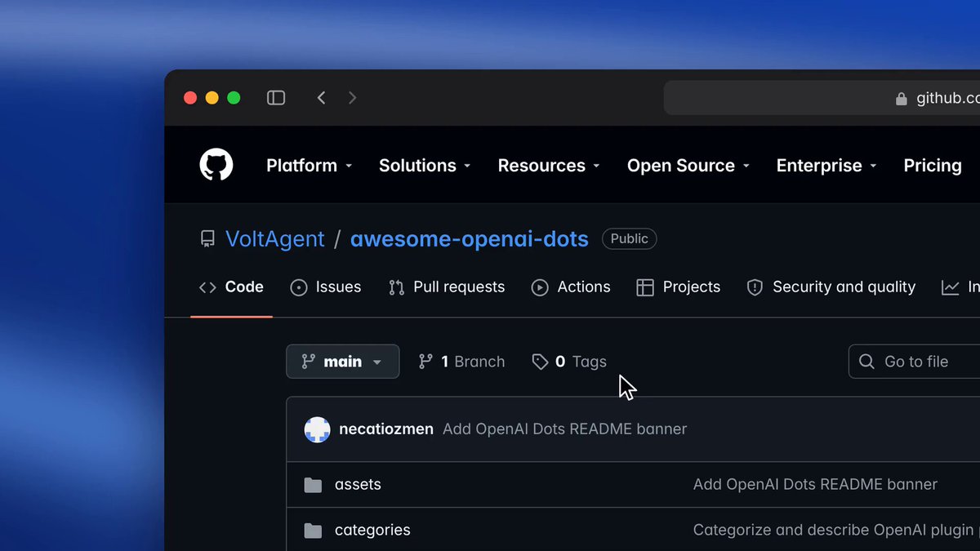The image size is (980, 551).
Task: Click the search magnifier in Go to file
Action: coord(867,362)
